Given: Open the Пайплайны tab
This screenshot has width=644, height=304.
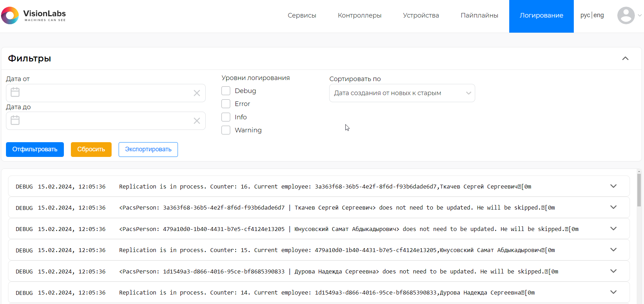Looking at the screenshot, I should click(x=479, y=15).
